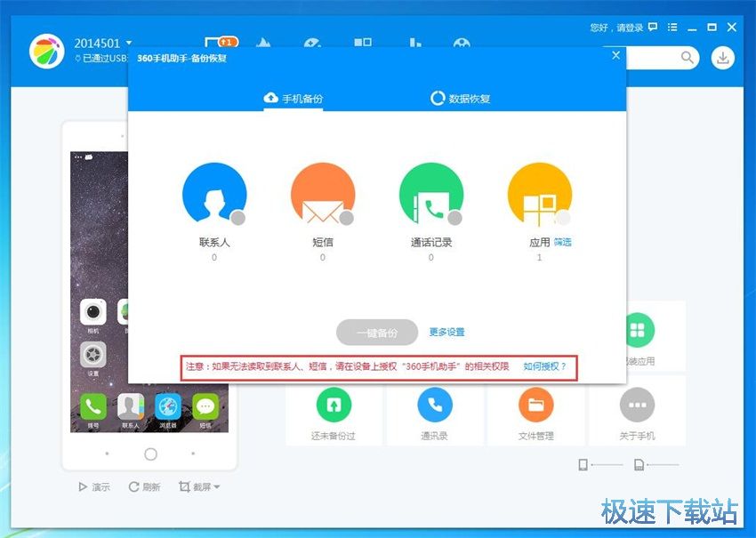The width and height of the screenshot is (756, 538).
Task: Switch to the 数据恢复 tab
Action: (461, 99)
